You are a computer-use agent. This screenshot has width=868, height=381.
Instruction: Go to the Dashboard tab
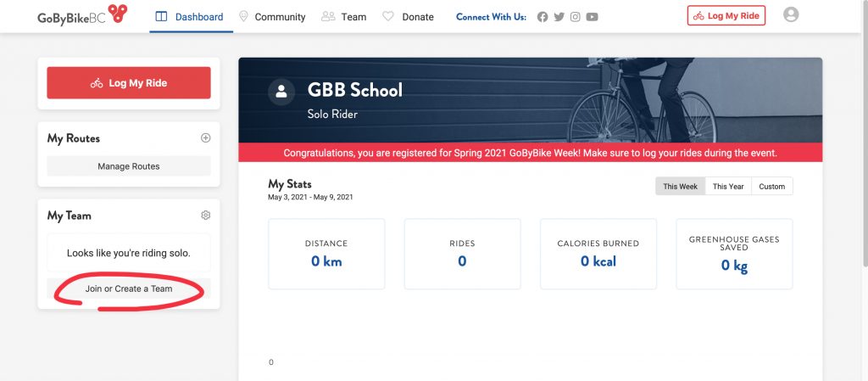[191, 17]
